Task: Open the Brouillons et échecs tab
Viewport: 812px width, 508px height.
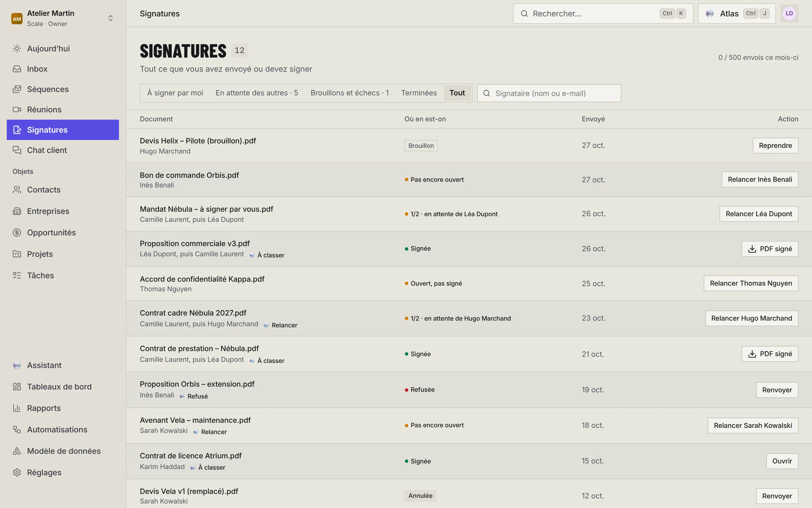Action: (x=350, y=93)
